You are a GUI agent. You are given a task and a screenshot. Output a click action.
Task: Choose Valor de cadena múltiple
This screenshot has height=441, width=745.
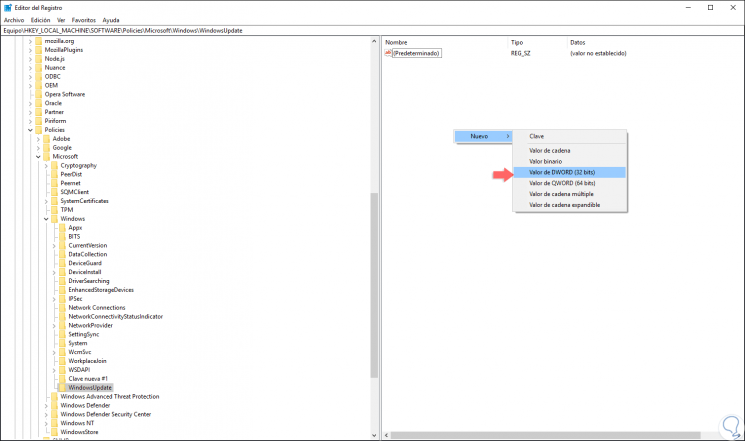[x=569, y=194]
